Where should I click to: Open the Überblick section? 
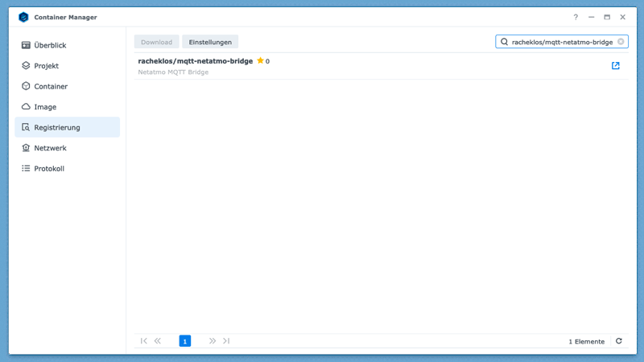(50, 46)
